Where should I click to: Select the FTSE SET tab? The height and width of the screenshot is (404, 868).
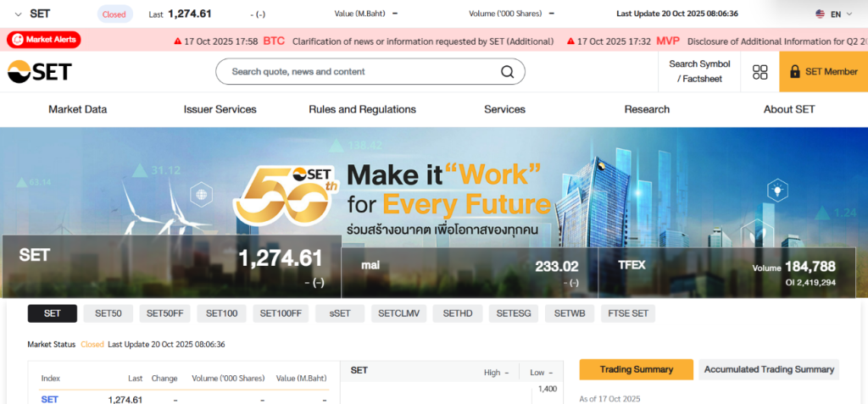(x=628, y=313)
